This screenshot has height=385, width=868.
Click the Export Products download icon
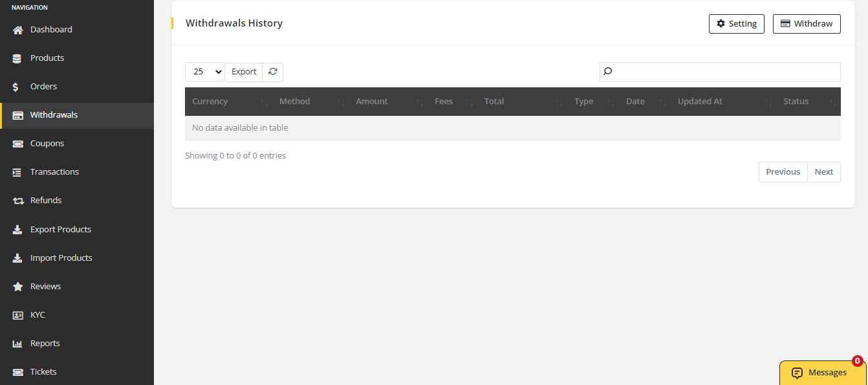tap(17, 230)
